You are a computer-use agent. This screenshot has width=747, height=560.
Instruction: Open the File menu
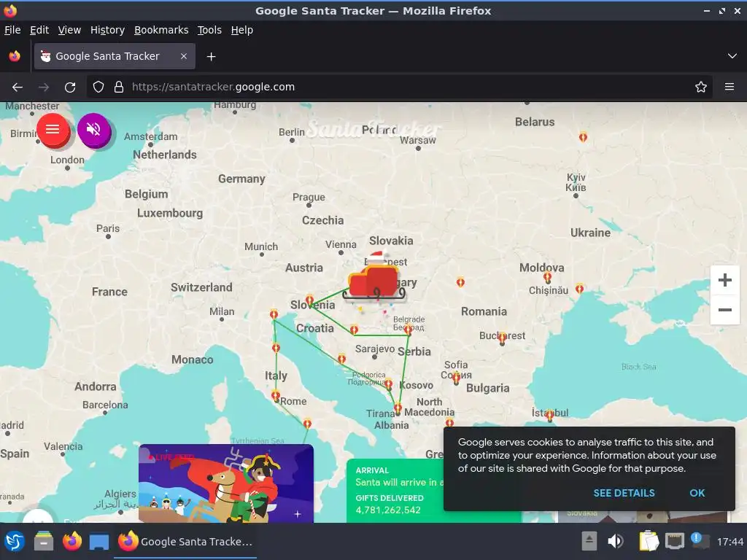point(12,30)
